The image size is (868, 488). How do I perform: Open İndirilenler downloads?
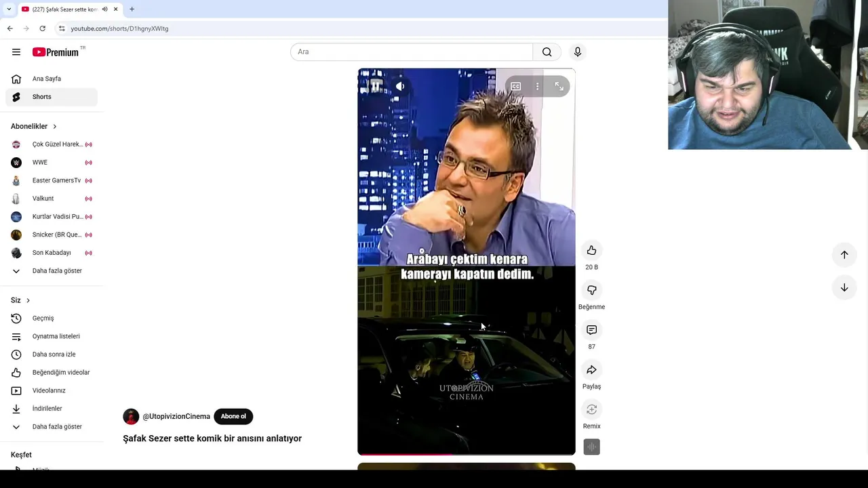pos(52,409)
